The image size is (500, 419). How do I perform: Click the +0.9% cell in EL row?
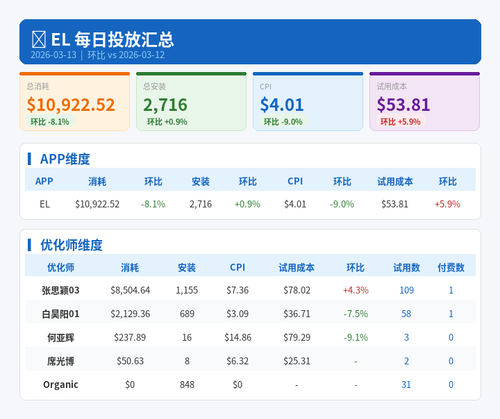point(247,204)
